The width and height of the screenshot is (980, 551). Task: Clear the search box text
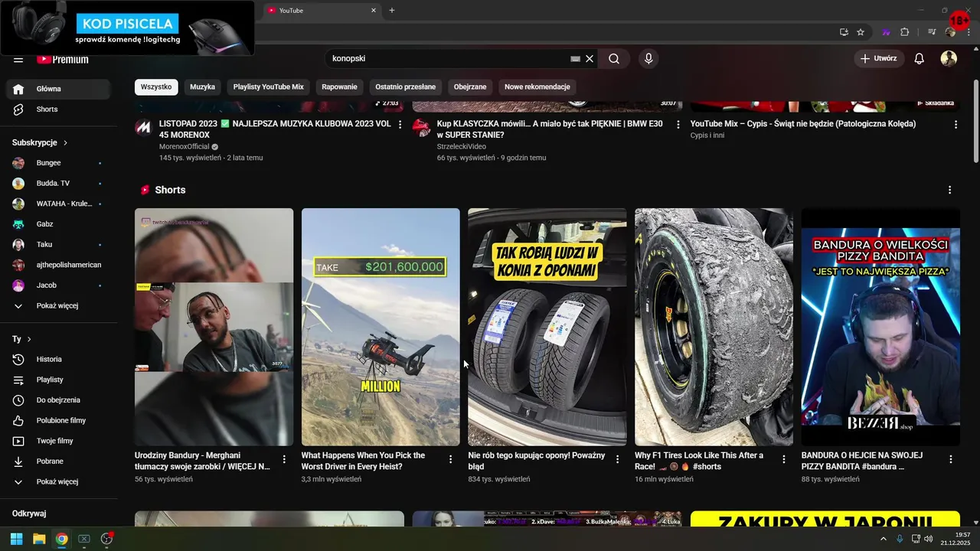tap(590, 59)
